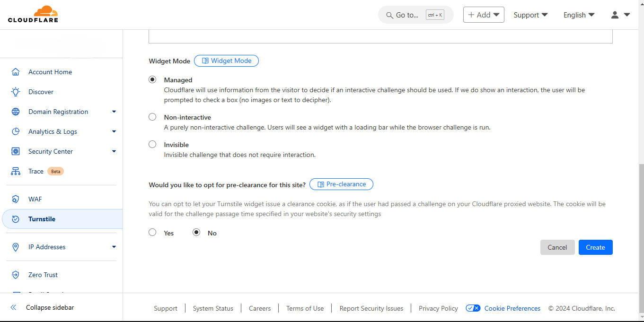Open Turnstile in sidebar

pyautogui.click(x=62, y=219)
